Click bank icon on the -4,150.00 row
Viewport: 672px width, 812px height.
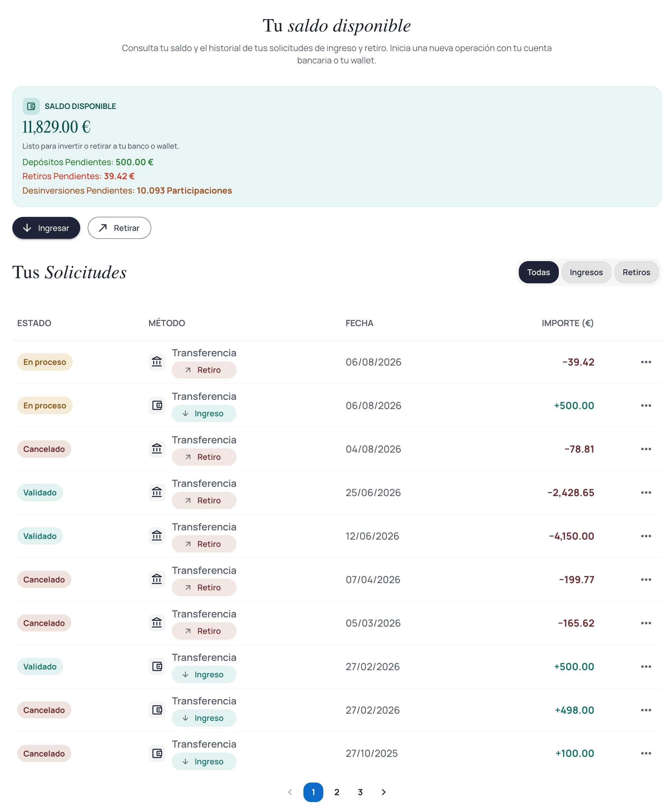click(157, 536)
